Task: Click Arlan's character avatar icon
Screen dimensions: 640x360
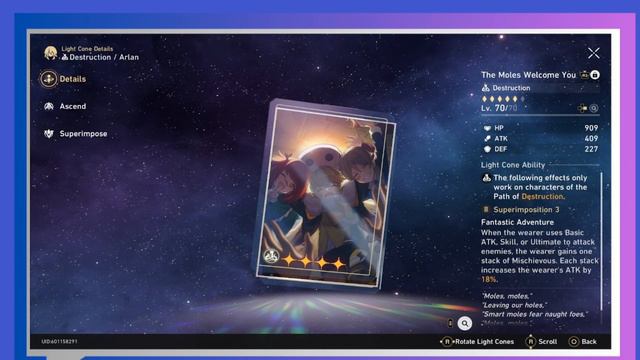Action: tap(51, 53)
